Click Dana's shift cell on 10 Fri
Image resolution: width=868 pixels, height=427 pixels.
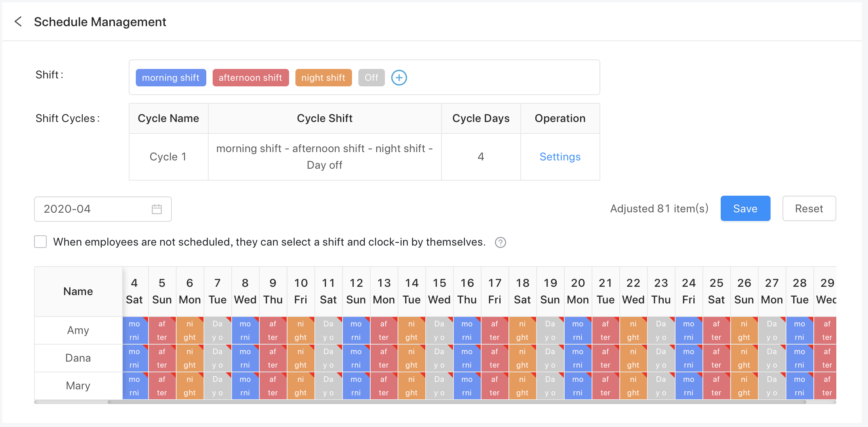tap(301, 358)
